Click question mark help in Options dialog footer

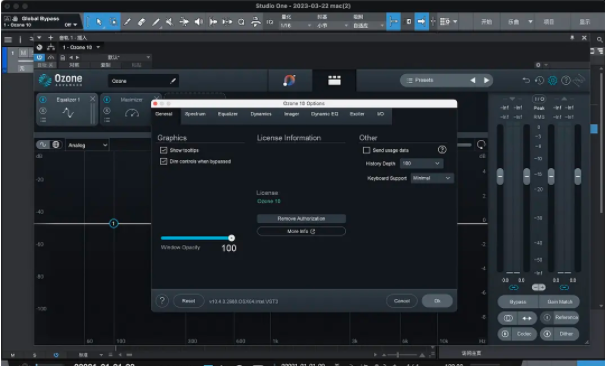(162, 301)
